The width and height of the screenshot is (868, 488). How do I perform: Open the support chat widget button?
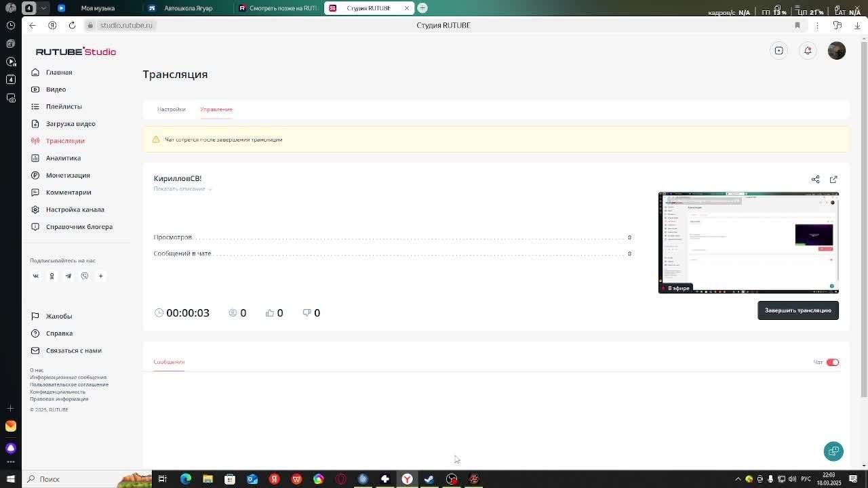point(833,451)
